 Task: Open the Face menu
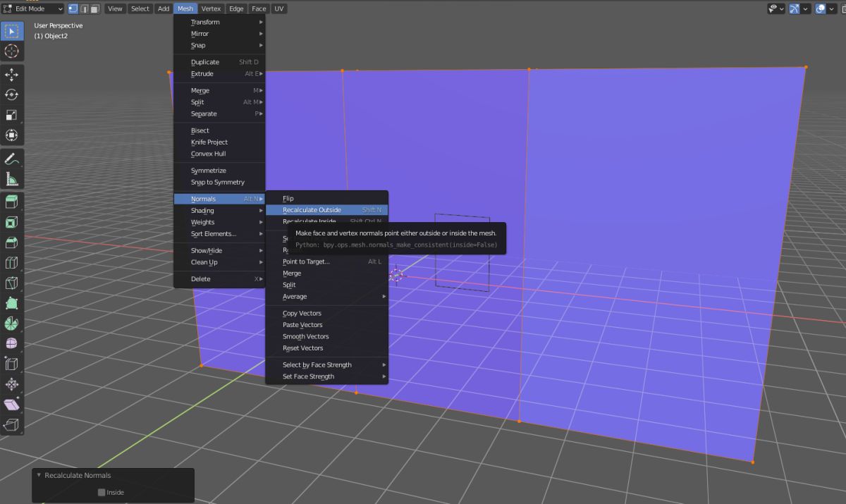click(259, 8)
